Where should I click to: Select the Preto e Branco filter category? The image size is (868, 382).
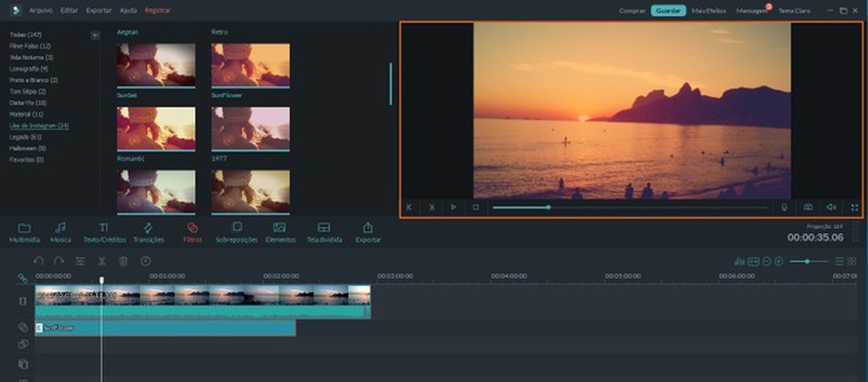[x=34, y=80]
